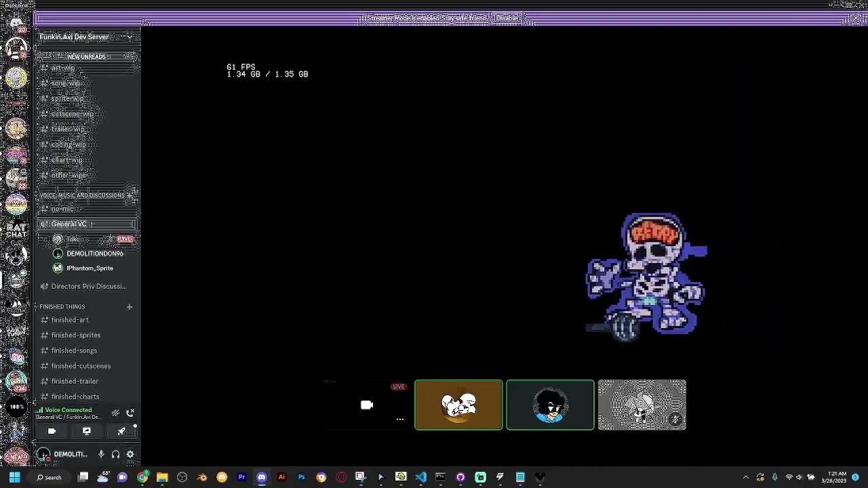Open the Windows Start menu

[14, 478]
